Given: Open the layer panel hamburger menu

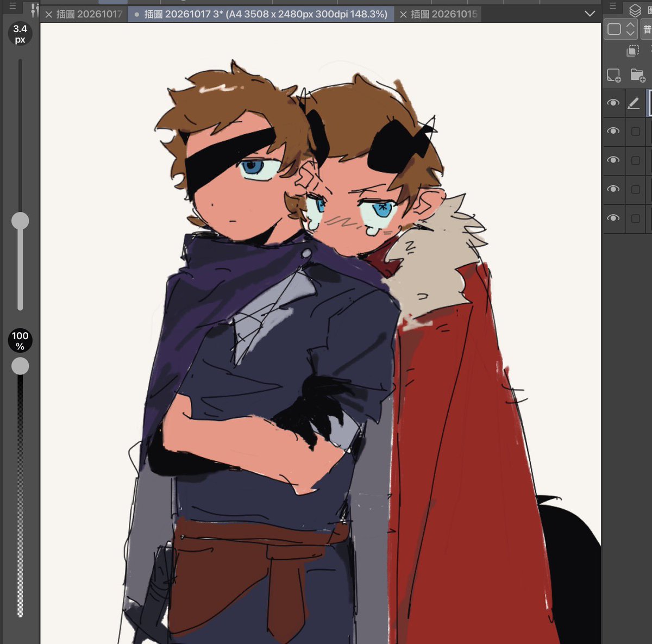Looking at the screenshot, I should tap(613, 7).
